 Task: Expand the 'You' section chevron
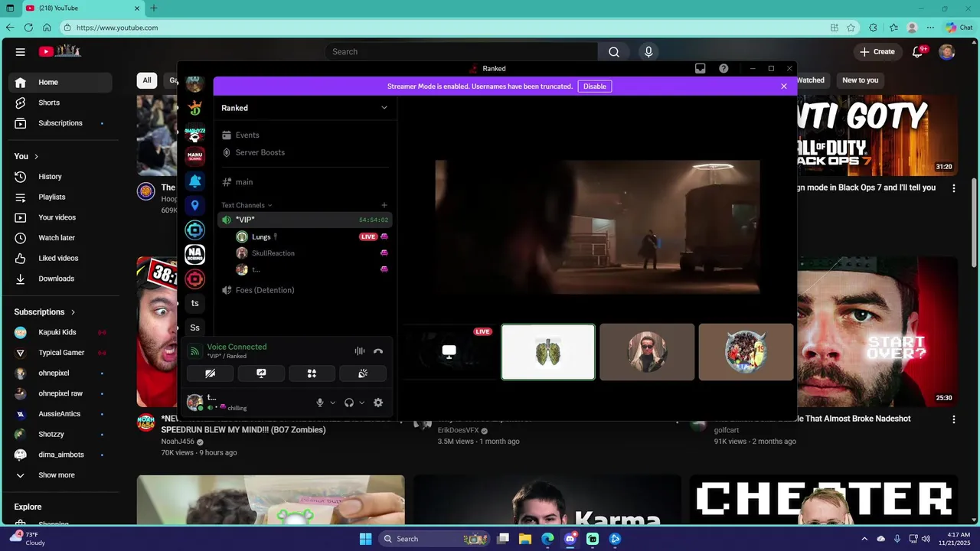click(x=36, y=156)
